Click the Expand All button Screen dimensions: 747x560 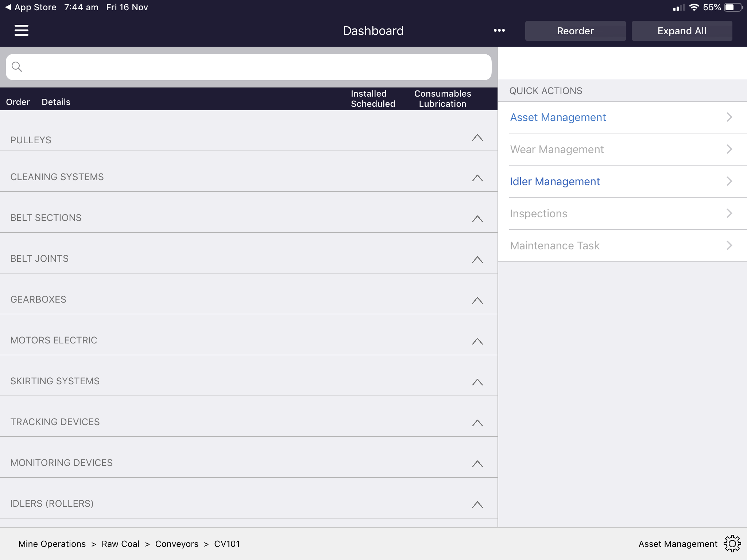click(x=682, y=31)
